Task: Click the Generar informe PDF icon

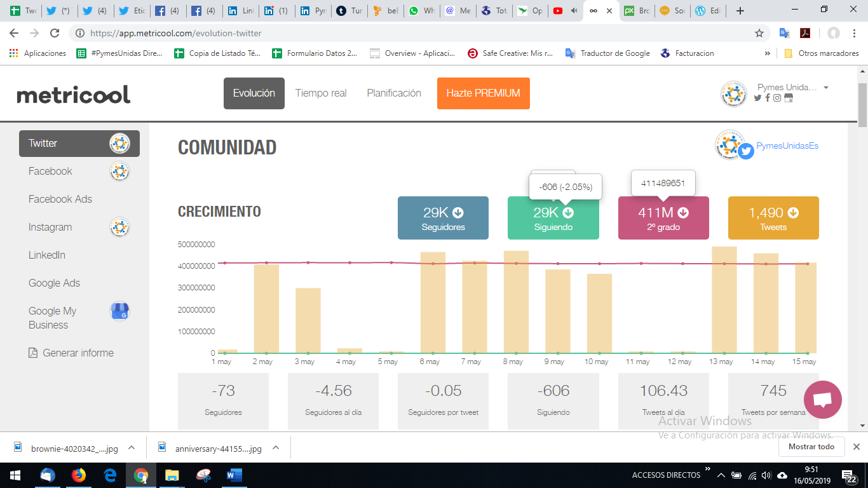Action: 33,353
